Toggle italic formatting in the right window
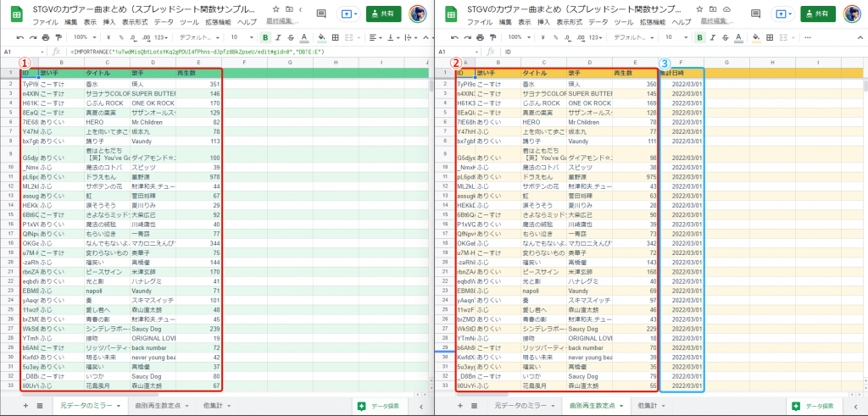Viewport: 868px width, 416px height. click(712, 38)
